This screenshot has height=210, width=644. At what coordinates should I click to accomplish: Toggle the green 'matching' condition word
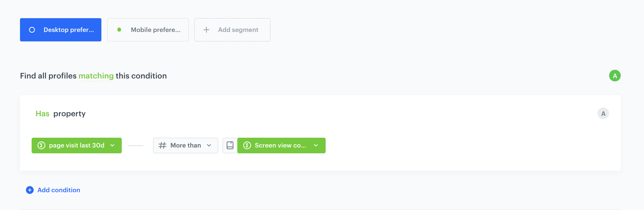click(96, 76)
